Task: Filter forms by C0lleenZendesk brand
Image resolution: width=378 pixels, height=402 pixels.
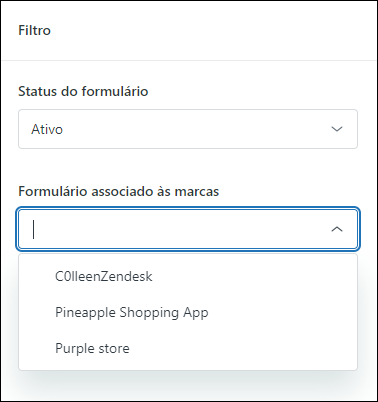Action: pyautogui.click(x=104, y=276)
